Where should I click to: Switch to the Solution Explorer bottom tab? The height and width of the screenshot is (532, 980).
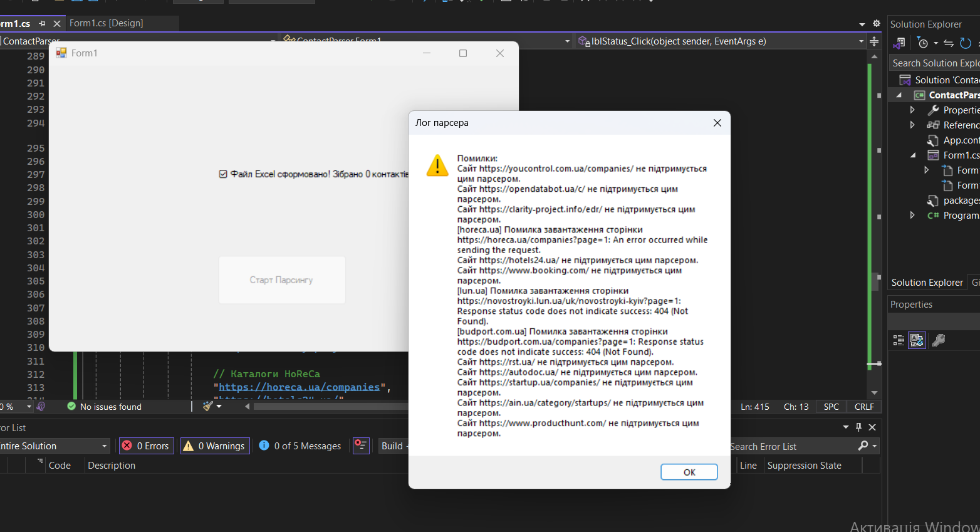(927, 283)
